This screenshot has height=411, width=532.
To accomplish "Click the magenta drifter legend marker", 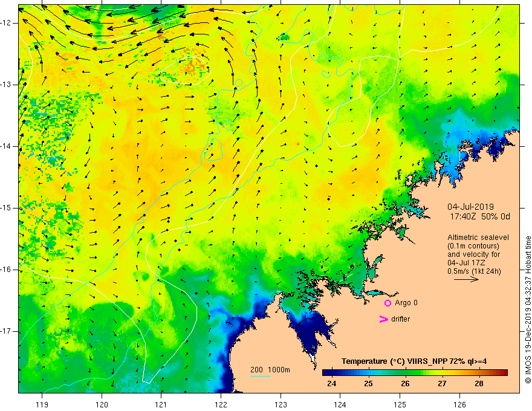I will (383, 319).
